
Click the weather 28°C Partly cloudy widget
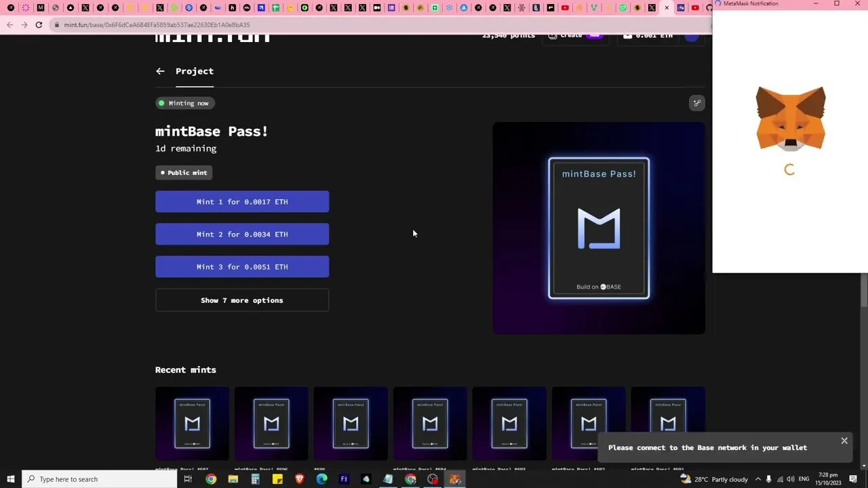point(714,479)
